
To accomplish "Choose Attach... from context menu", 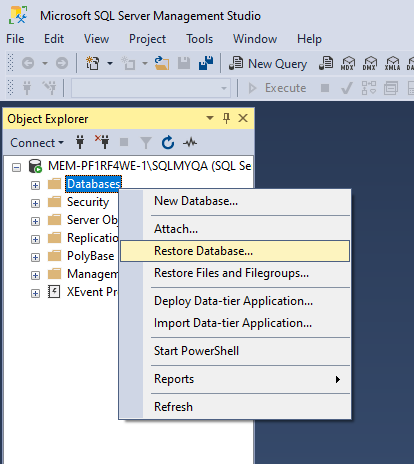I will [x=235, y=229].
